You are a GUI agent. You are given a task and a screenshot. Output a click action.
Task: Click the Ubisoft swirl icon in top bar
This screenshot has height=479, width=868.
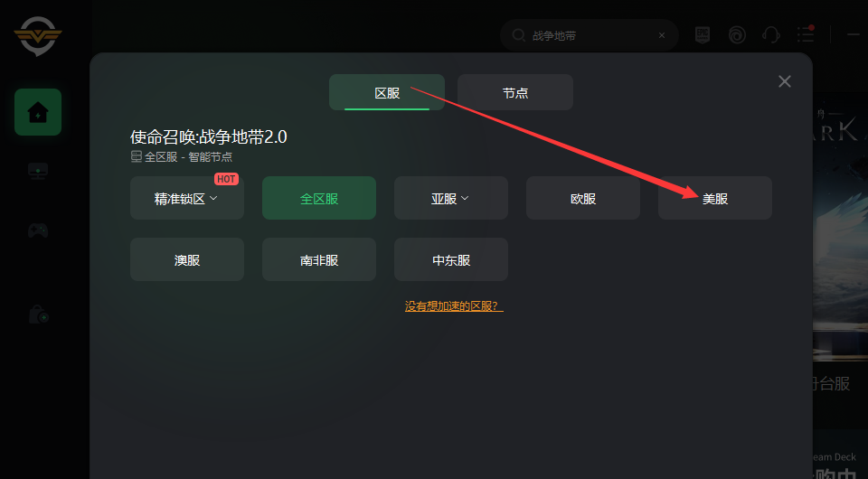point(737,35)
